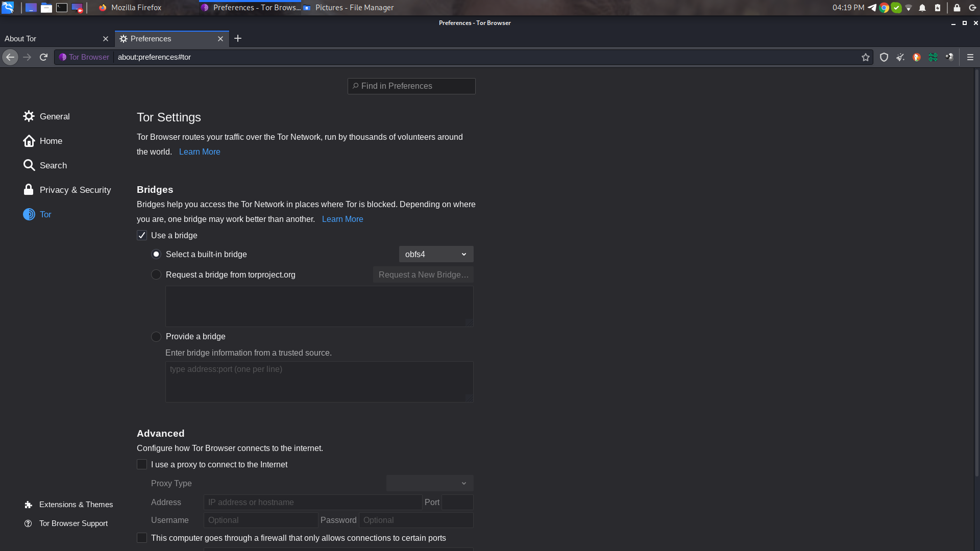
Task: Open the Search preferences category
Action: [x=45, y=165]
